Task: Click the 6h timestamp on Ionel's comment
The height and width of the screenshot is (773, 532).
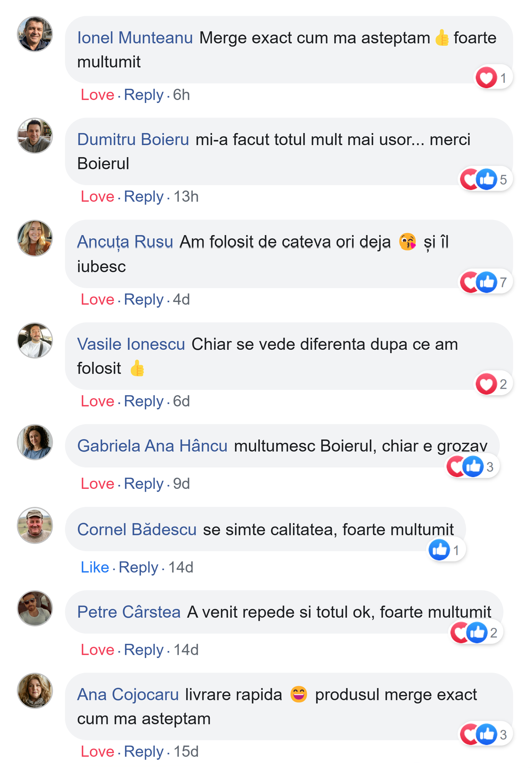Action: click(x=181, y=95)
